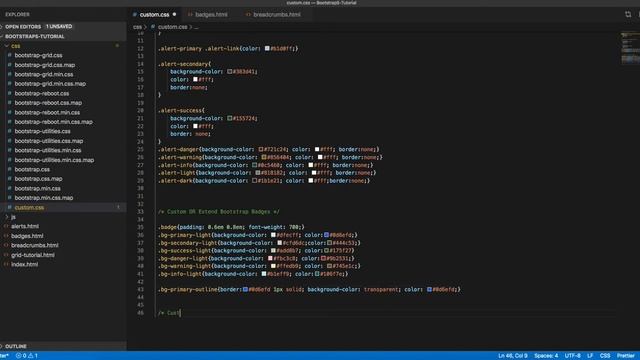Open bootstrap-utilities.css.map file

click(x=49, y=141)
